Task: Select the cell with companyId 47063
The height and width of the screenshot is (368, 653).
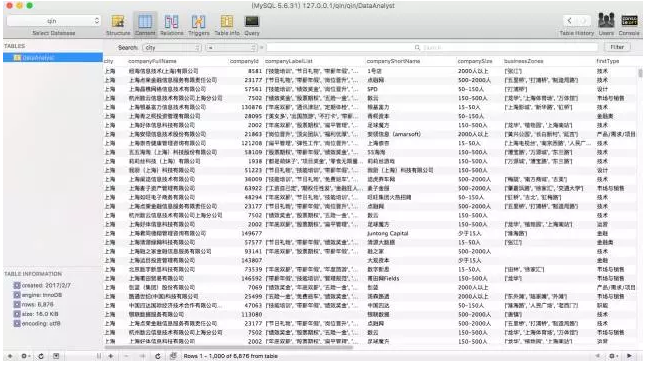Action: pos(246,306)
